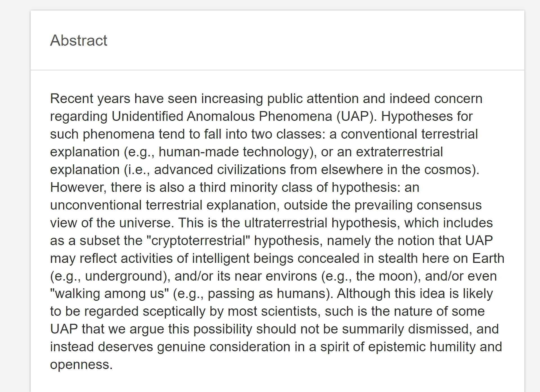This screenshot has width=540, height=392.
Task: Click the quoted phrase "walking among us"
Action: pyautogui.click(x=109, y=294)
